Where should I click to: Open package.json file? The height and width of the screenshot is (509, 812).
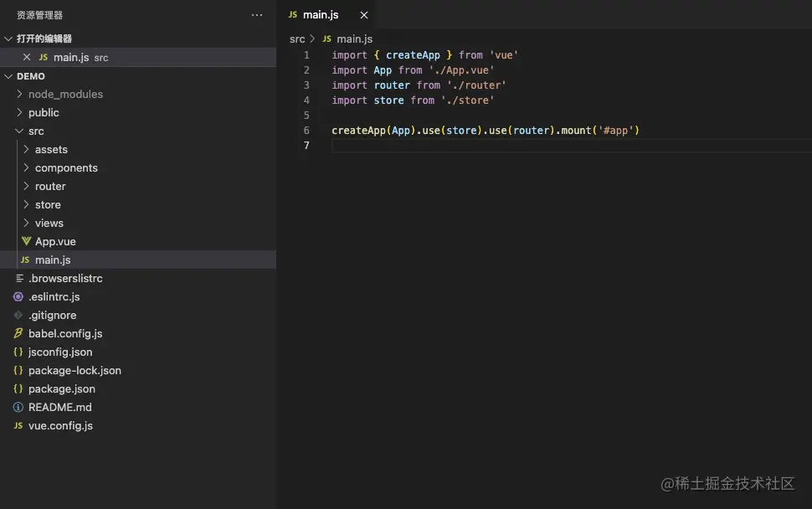[x=62, y=389]
